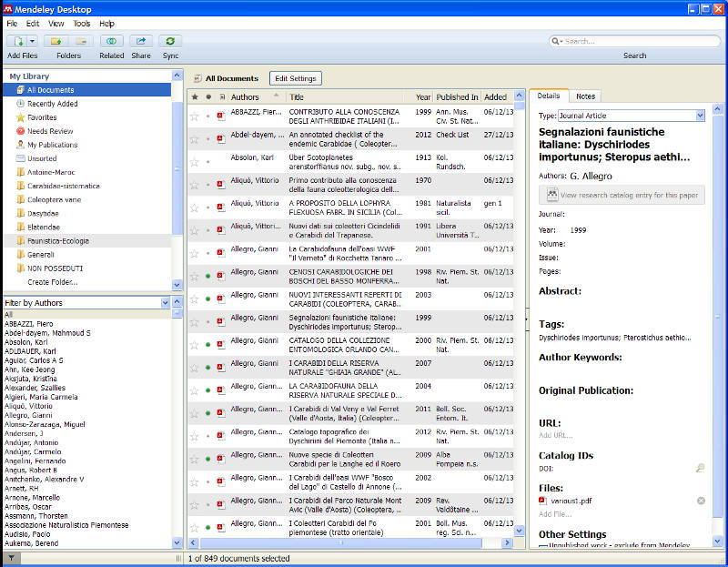Viewport: 728px width, 567px height.
Task: Open PDF icon of Abdel-dayem document row
Action: point(220,139)
